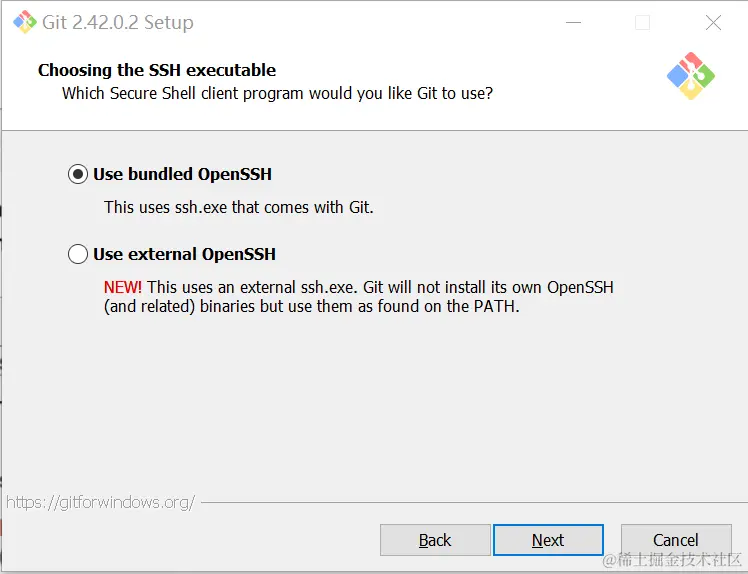The height and width of the screenshot is (574, 748).
Task: Click the Git icon in the title bar
Action: (24, 22)
